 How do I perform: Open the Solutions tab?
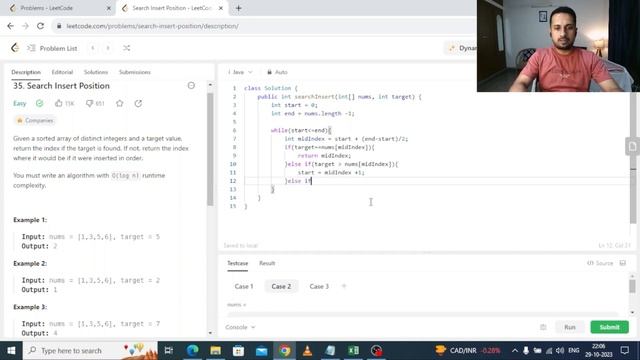(96, 72)
